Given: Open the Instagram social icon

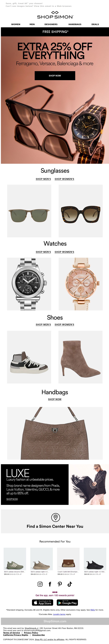Looking at the screenshot, I should pyautogui.click(x=40, y=584).
